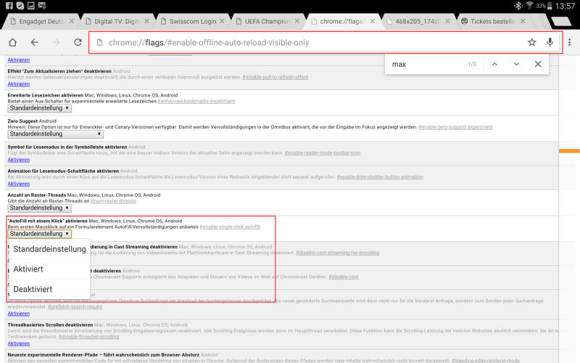The height and width of the screenshot is (363, 580).
Task: Bookmark this page with the star icon
Action: pos(532,43)
